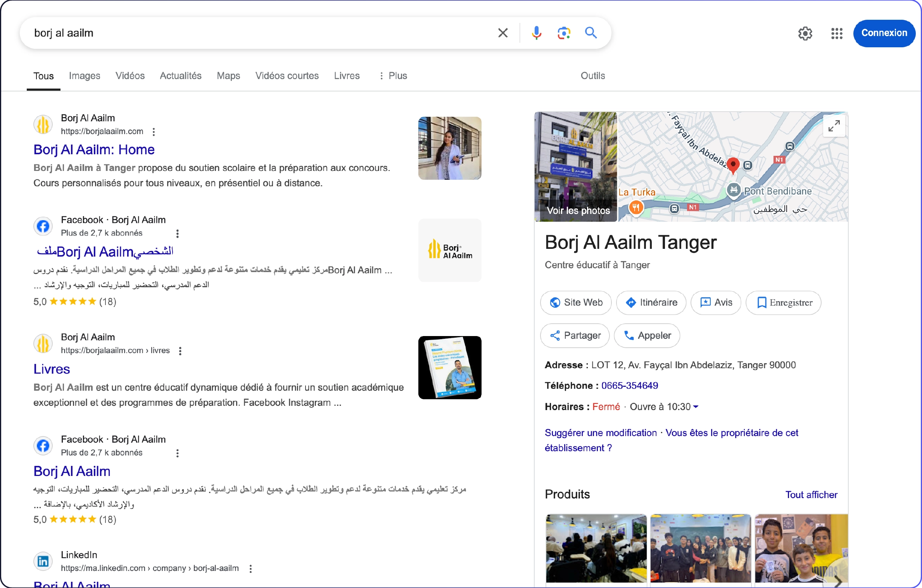Go to the Vidéos courtes tab
This screenshot has height=588, width=922.
click(287, 76)
